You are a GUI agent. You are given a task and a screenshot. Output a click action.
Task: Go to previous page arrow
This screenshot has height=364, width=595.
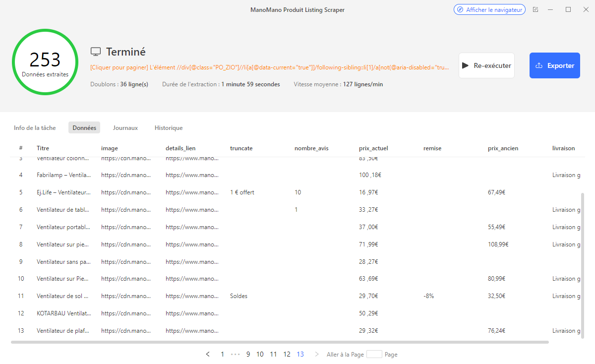208,354
